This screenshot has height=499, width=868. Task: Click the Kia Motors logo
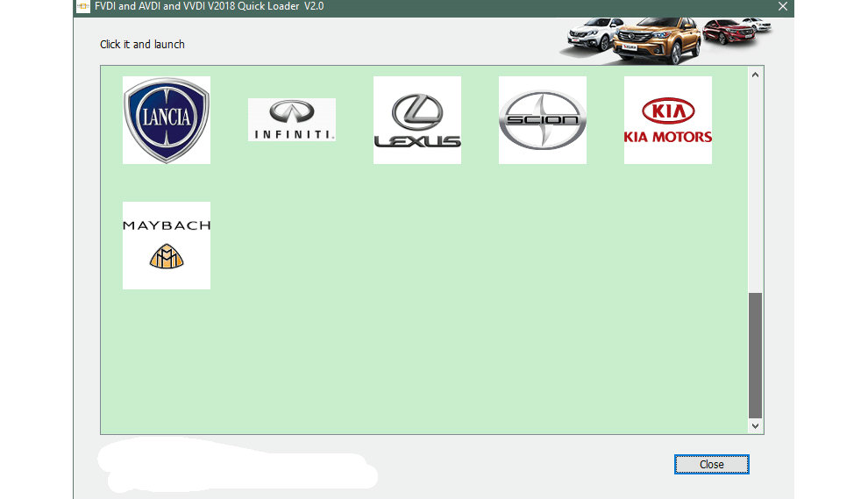click(668, 120)
